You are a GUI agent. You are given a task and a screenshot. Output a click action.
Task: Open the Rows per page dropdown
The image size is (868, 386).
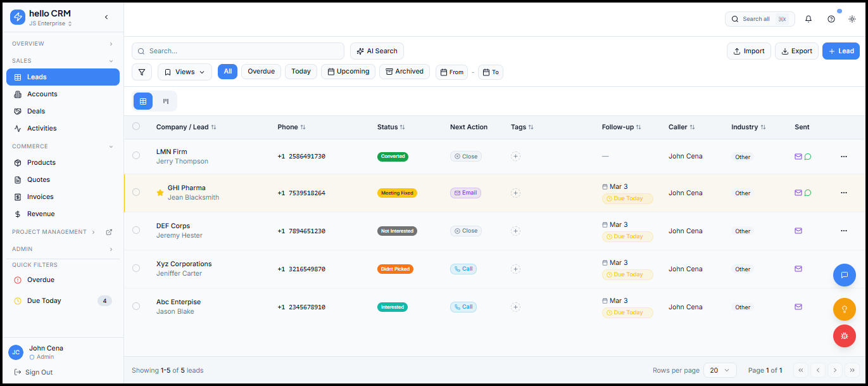coord(720,370)
